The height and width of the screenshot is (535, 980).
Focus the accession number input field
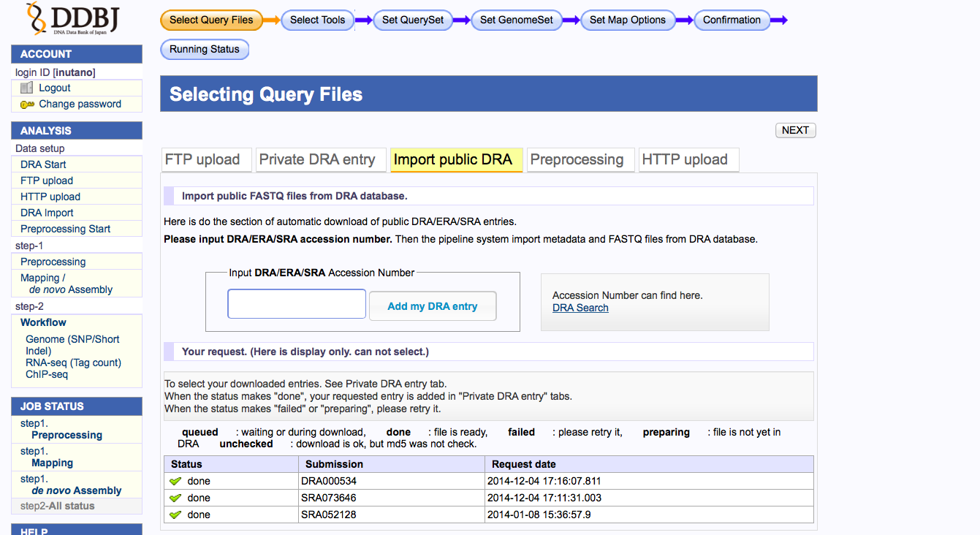(297, 304)
